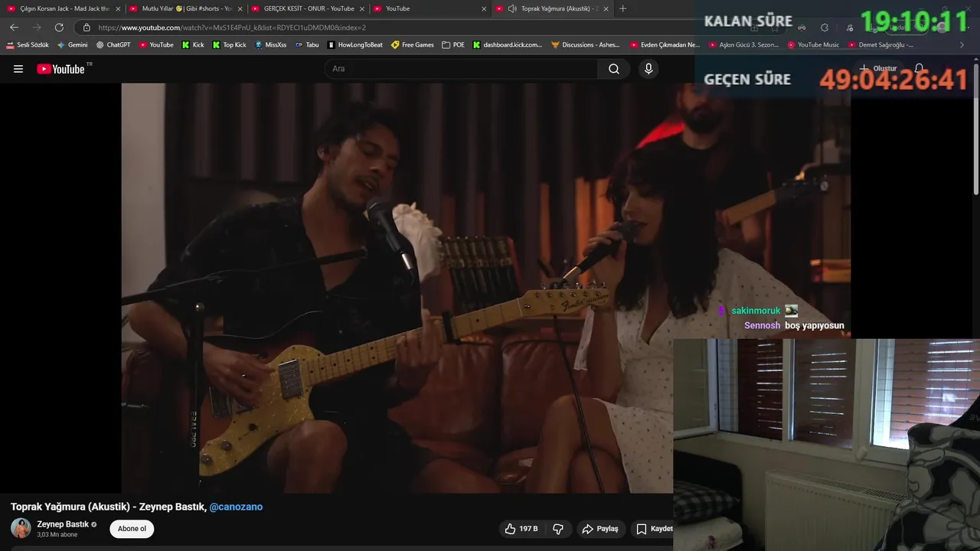Close the Çılgın Korsan Jack tab
Screen dimensions: 980x551
coord(118,8)
